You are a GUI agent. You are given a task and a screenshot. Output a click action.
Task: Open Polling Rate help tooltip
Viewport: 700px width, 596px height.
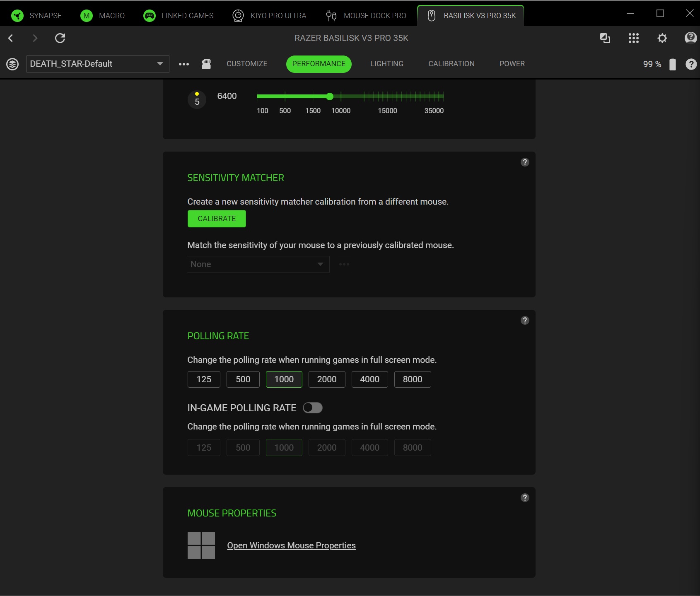coord(525,321)
